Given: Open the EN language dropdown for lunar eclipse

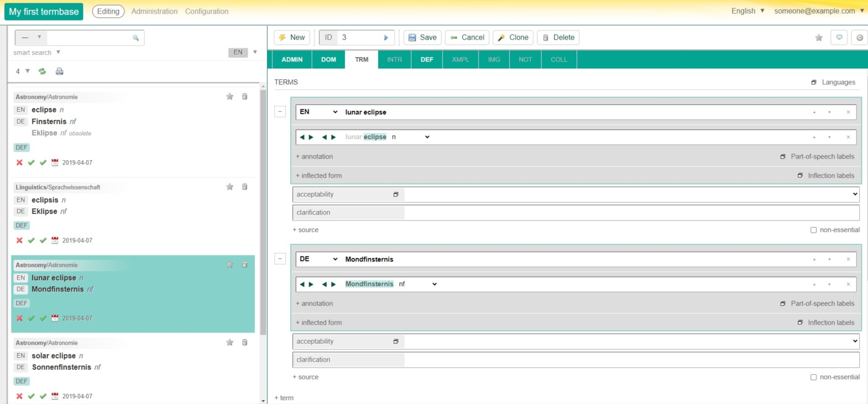Looking at the screenshot, I should pyautogui.click(x=319, y=112).
